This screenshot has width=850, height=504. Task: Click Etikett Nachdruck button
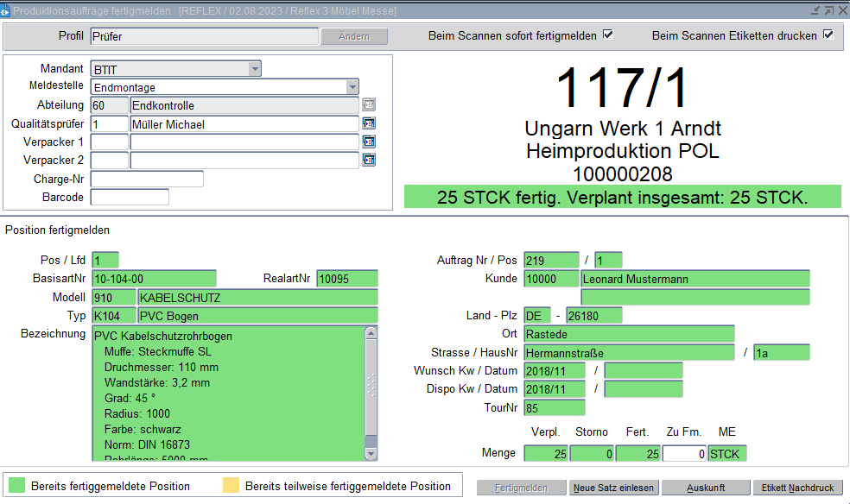tap(797, 488)
